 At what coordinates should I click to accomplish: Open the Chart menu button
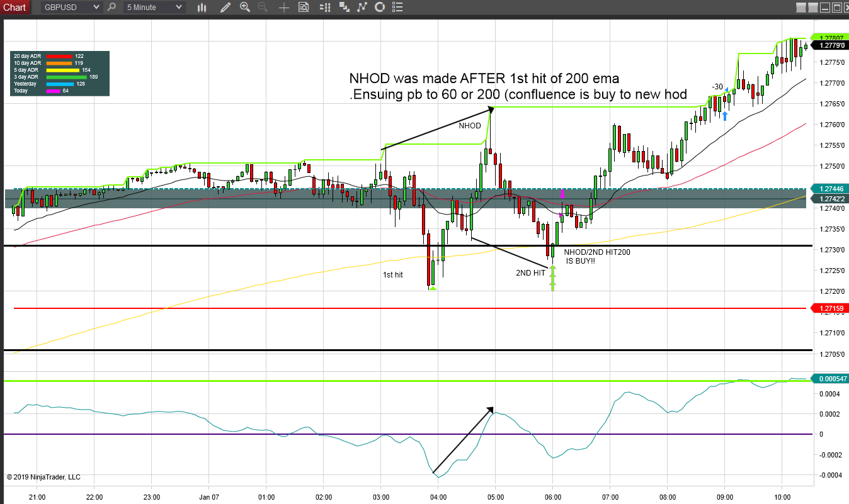pos(15,7)
